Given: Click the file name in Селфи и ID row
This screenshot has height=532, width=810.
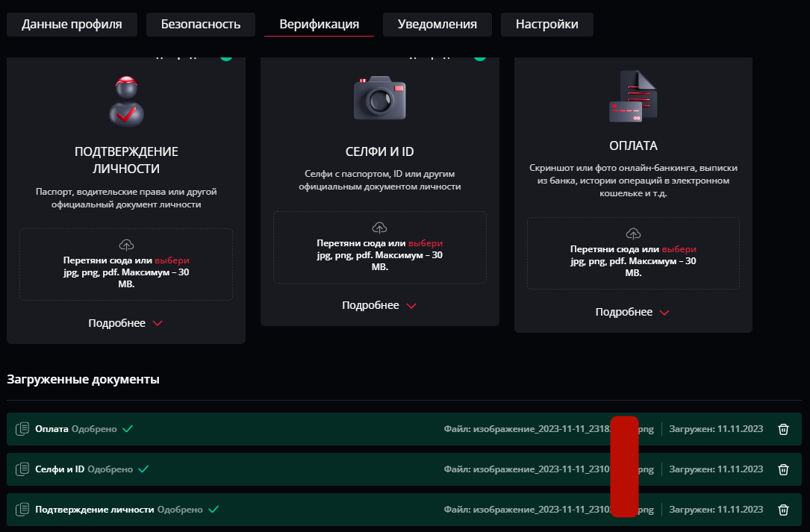Looking at the screenshot, I should click(549, 469).
